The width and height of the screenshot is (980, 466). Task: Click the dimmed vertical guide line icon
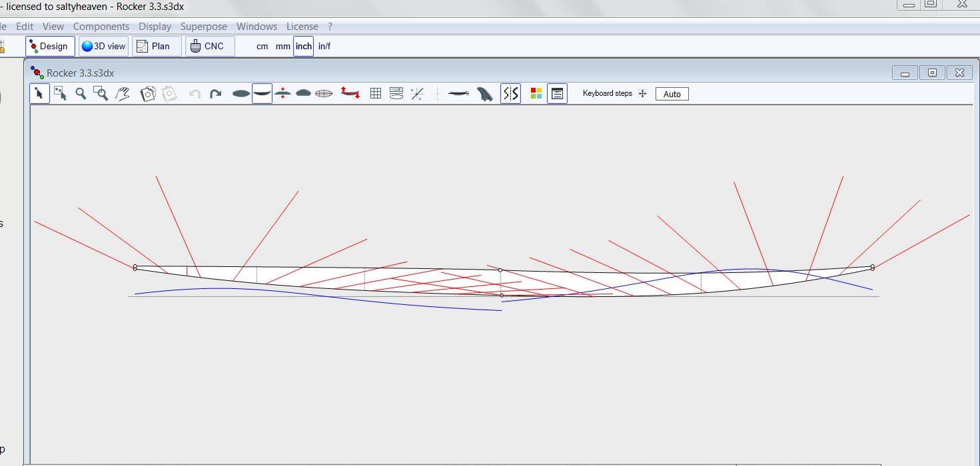(x=437, y=94)
